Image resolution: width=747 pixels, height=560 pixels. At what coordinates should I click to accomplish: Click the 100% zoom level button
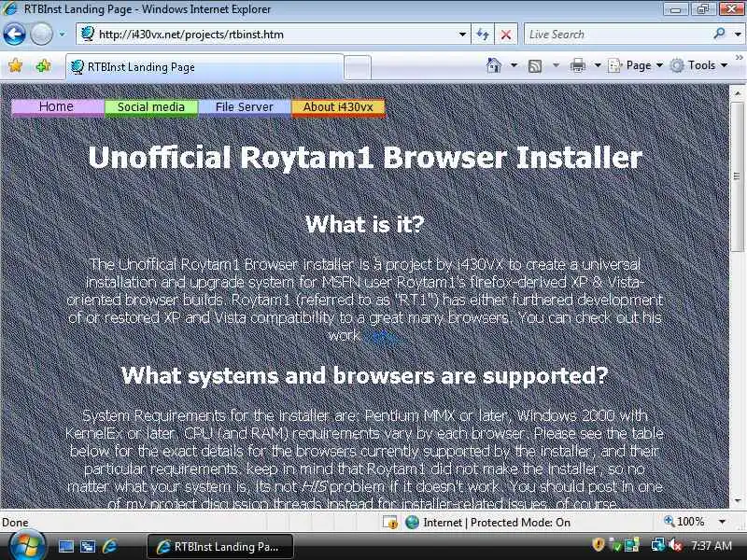point(684,522)
